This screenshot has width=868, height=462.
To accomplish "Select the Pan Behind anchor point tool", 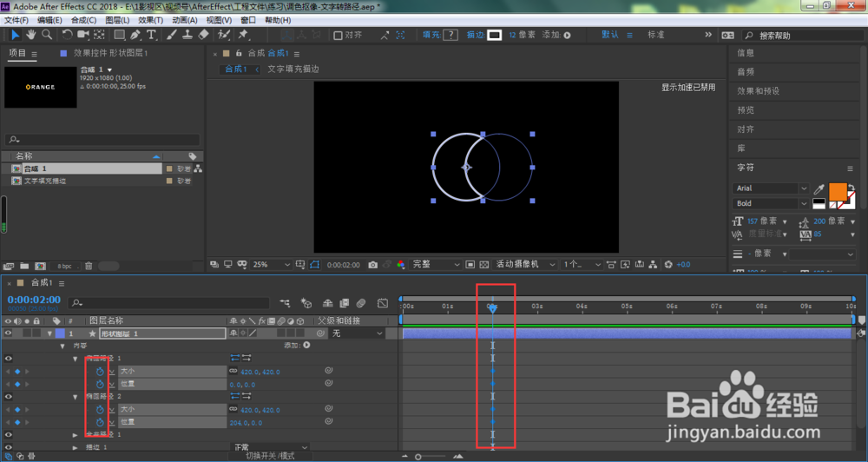I will [x=99, y=35].
